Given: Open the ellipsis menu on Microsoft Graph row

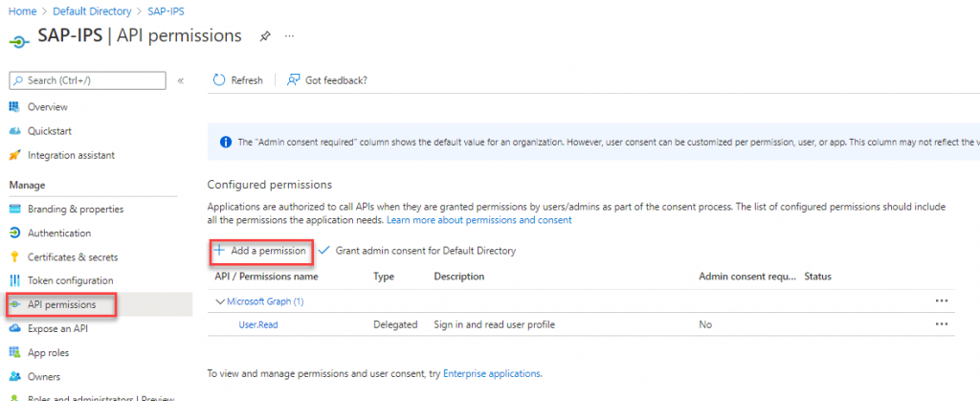Looking at the screenshot, I should [x=942, y=301].
